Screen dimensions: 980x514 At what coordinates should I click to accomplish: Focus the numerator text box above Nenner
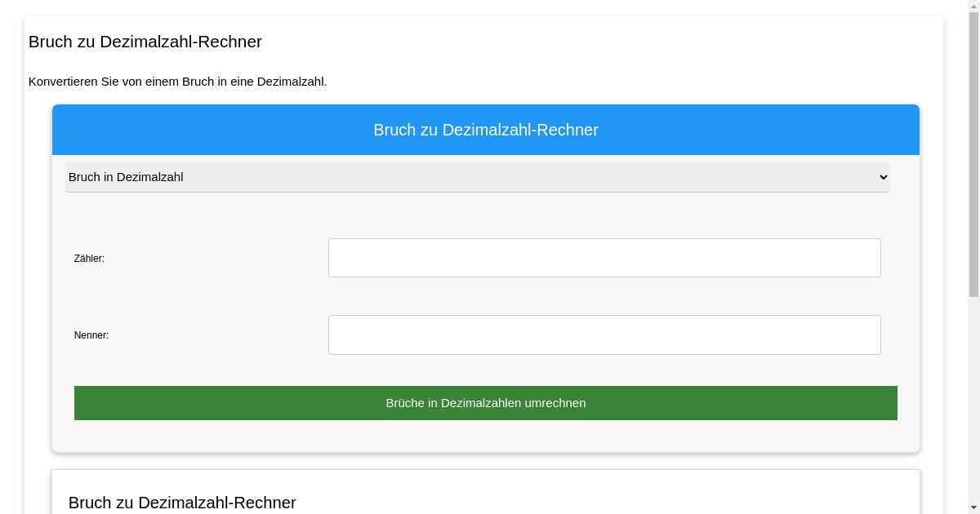(604, 258)
